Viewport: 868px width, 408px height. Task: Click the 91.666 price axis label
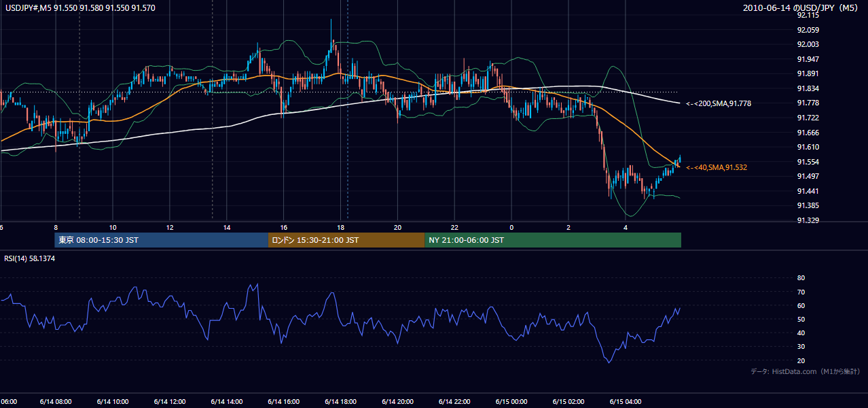[x=808, y=133]
